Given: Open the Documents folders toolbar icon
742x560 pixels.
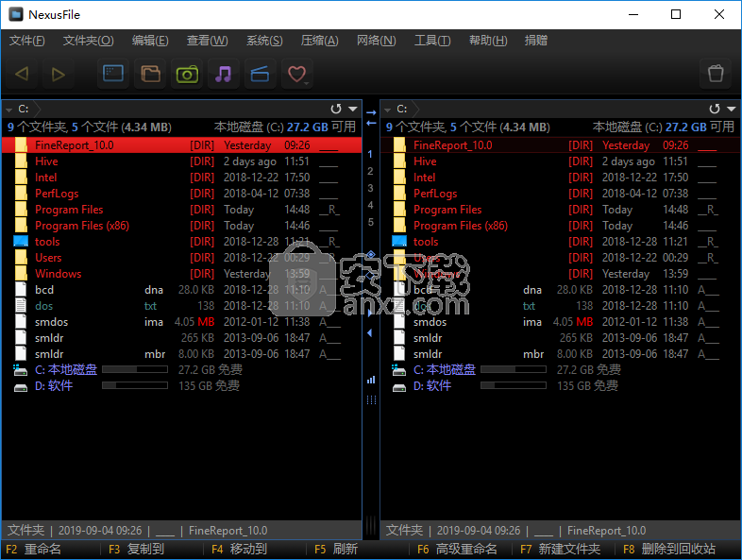Looking at the screenshot, I should click(150, 74).
